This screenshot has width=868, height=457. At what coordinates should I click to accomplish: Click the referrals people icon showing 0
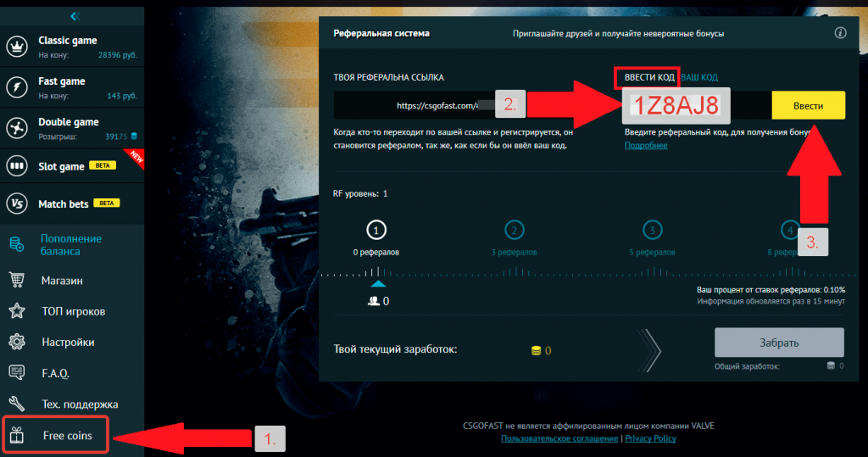(374, 301)
